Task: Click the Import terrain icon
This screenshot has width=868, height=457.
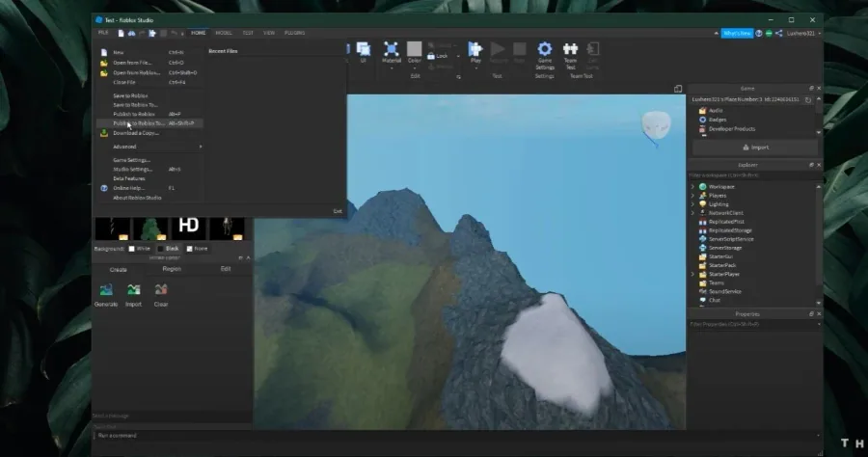Action: tap(133, 289)
